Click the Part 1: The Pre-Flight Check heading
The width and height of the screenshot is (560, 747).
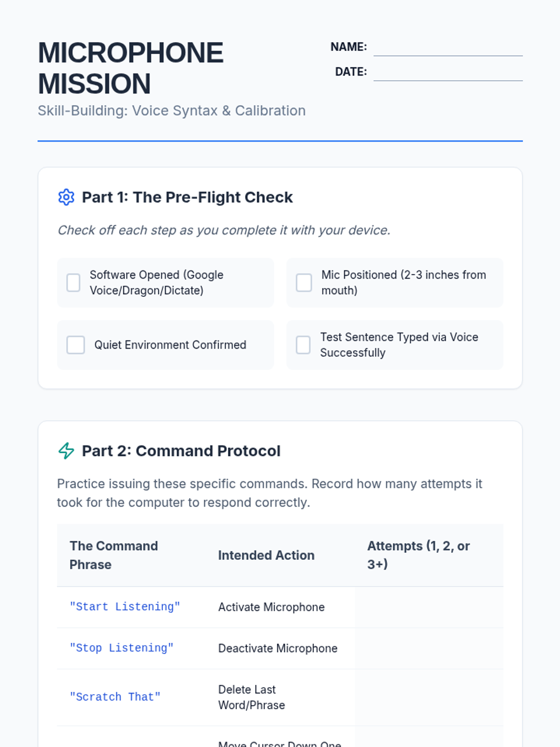(x=187, y=197)
